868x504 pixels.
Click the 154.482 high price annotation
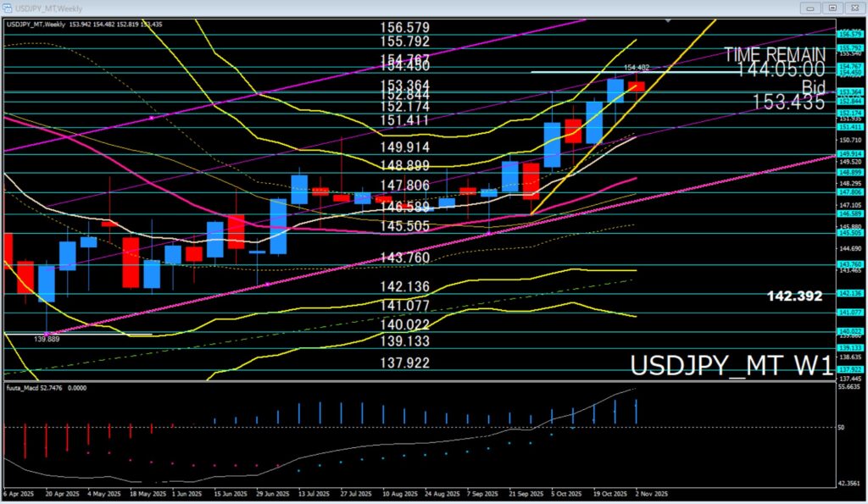(x=637, y=67)
